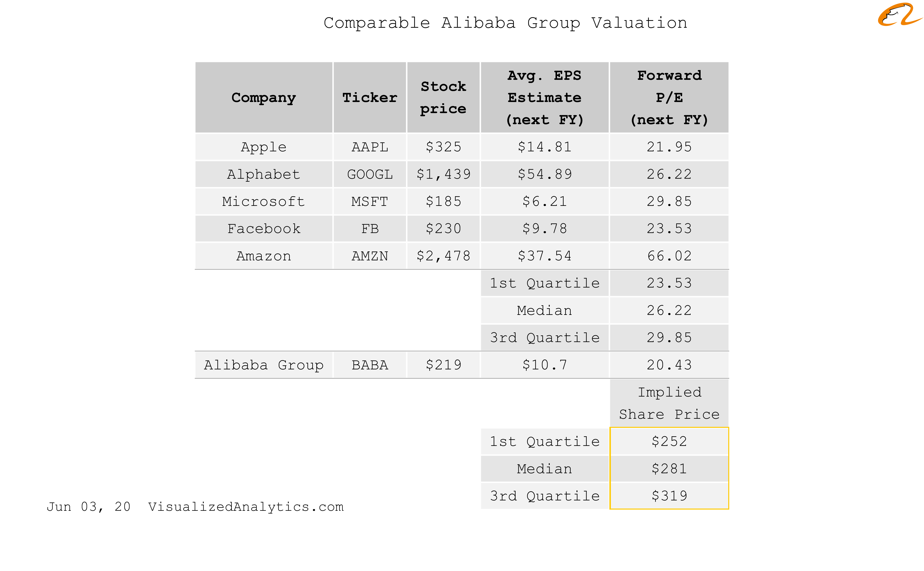Select the Apple company cell
Viewport: 924px width, 571px height.
[x=264, y=147]
